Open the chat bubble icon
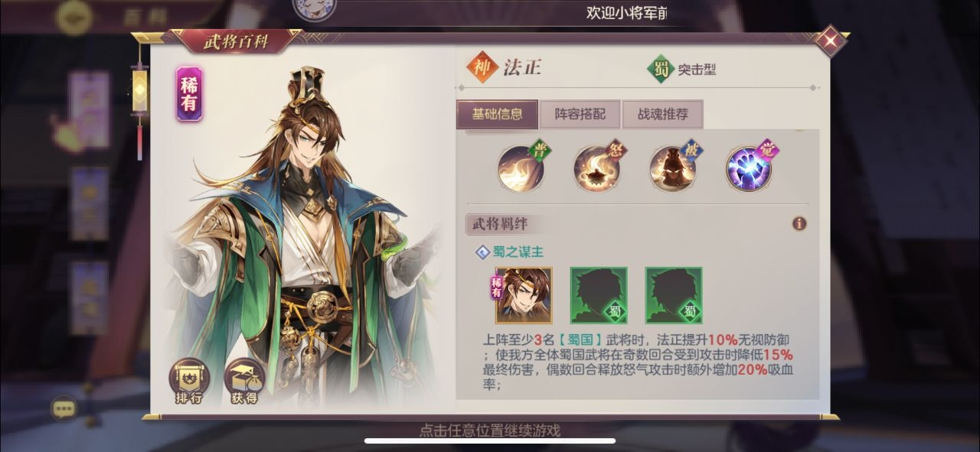 coord(64,408)
